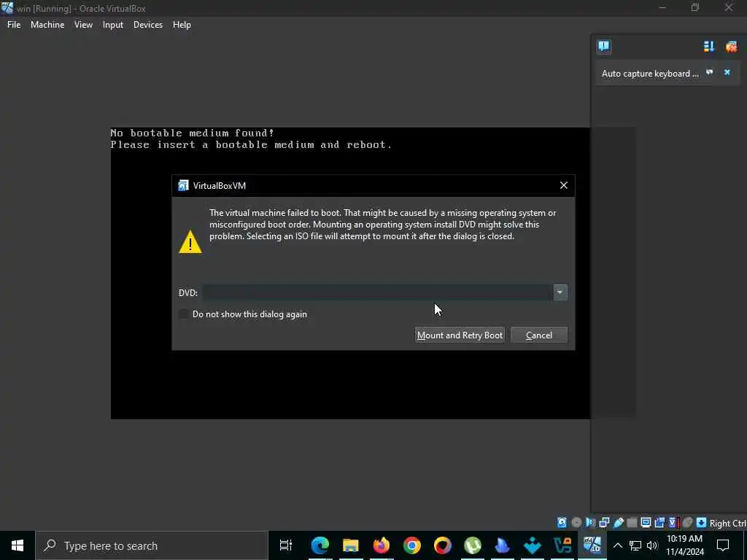Open Windows Action Center notifications
This screenshot has height=560, width=747.
[x=723, y=545]
